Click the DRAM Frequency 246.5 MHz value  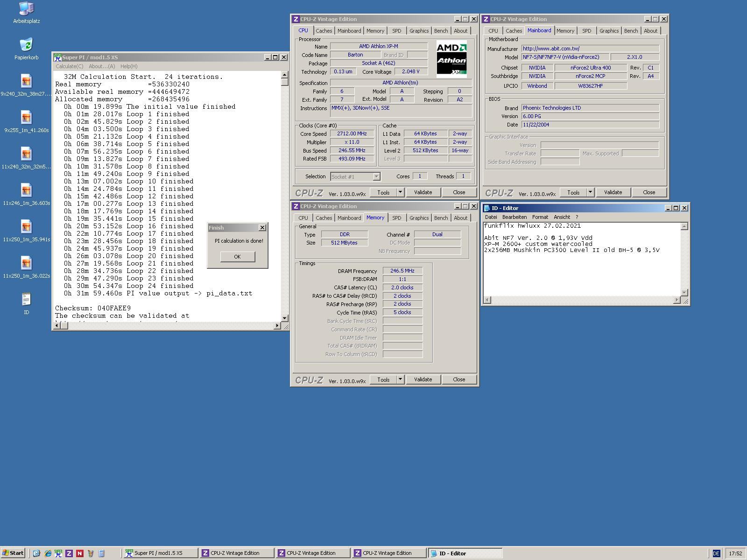tap(402, 271)
